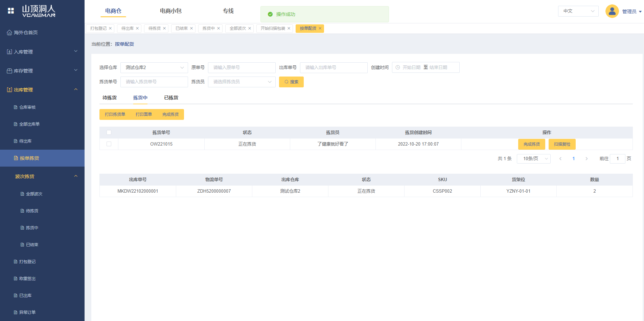
Task: Close the 开始扫描包装 tab
Action: [289, 28]
